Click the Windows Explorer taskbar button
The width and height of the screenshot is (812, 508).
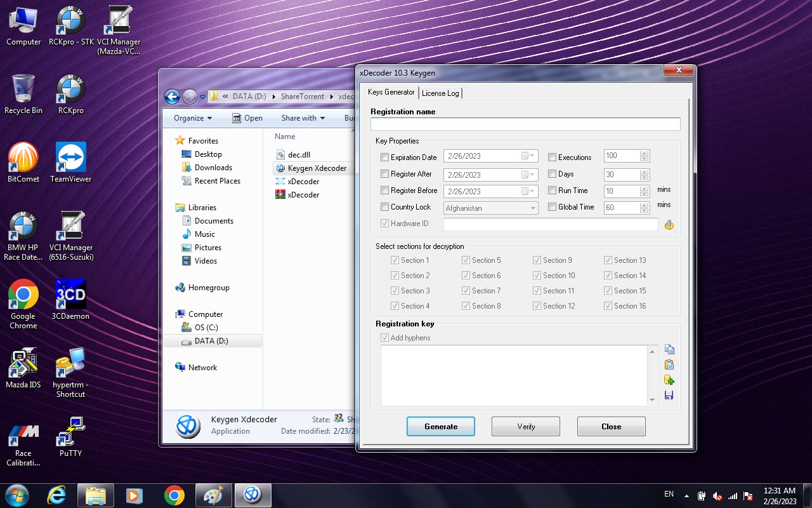[x=95, y=495]
